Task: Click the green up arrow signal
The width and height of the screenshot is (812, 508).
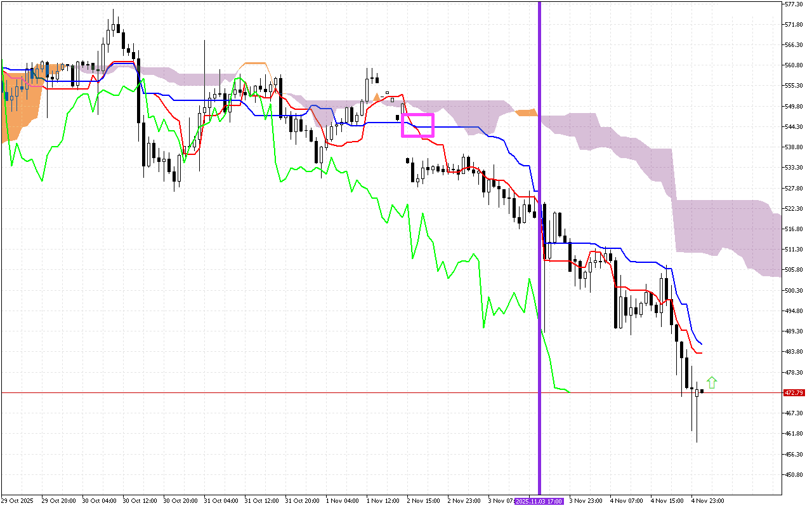Action: click(x=712, y=382)
